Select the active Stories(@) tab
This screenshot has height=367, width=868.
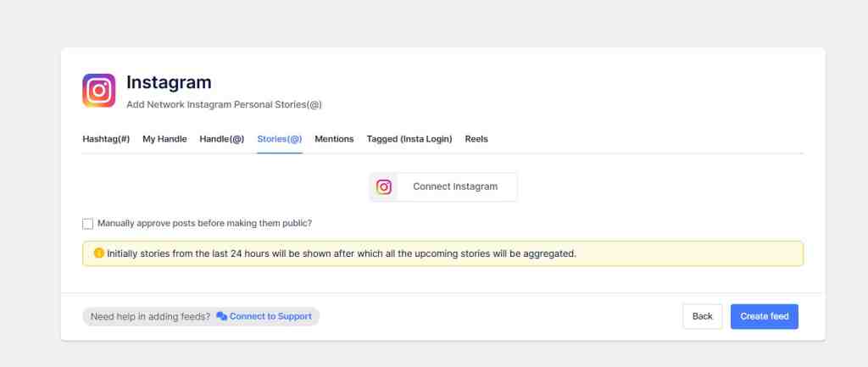[x=279, y=139]
